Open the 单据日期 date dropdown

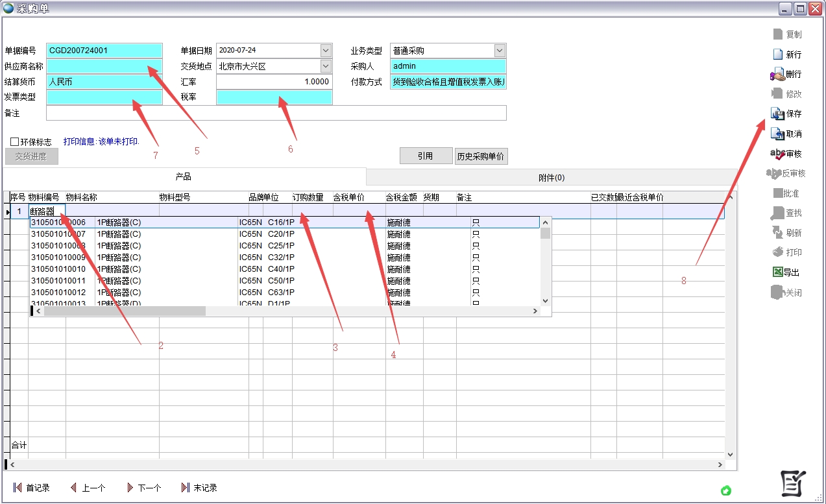tap(326, 51)
